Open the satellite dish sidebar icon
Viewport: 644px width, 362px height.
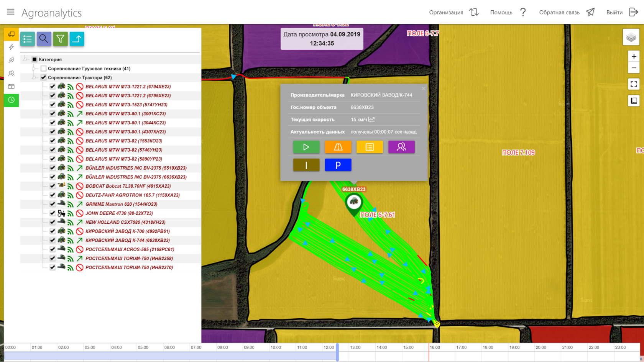[x=11, y=60]
